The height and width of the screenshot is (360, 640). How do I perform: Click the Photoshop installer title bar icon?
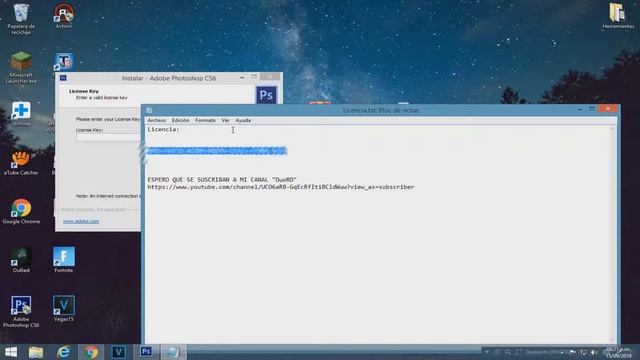(63, 78)
